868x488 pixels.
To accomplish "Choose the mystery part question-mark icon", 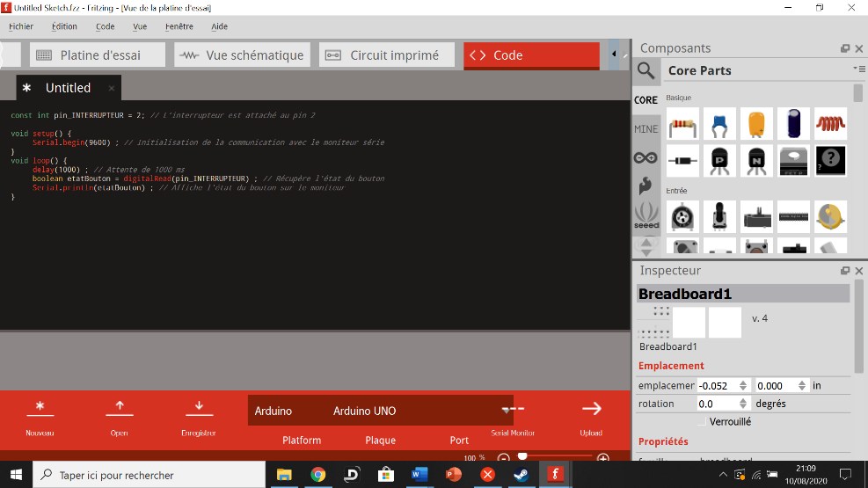I will click(830, 162).
